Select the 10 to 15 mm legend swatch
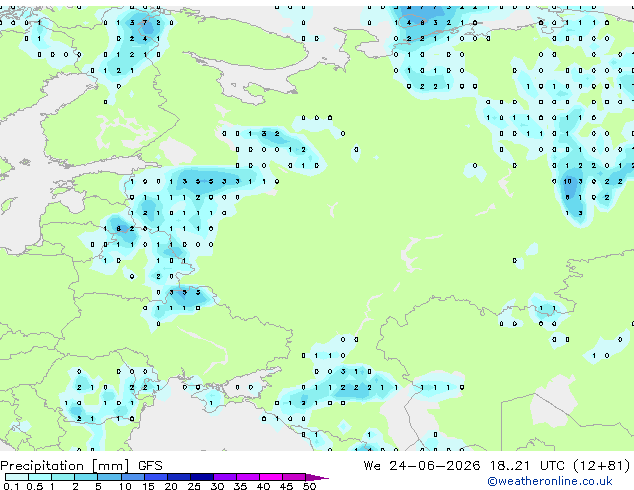The image size is (634, 490). [x=133, y=477]
